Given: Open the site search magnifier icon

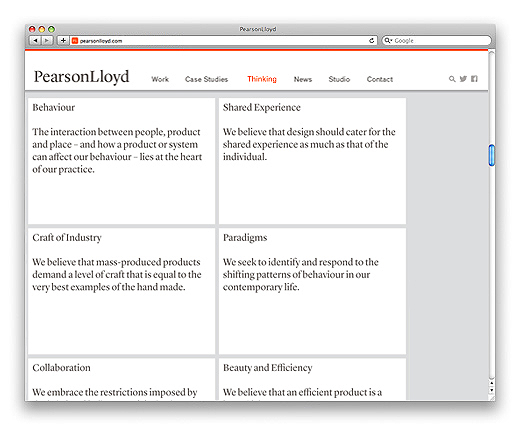Looking at the screenshot, I should (x=452, y=79).
